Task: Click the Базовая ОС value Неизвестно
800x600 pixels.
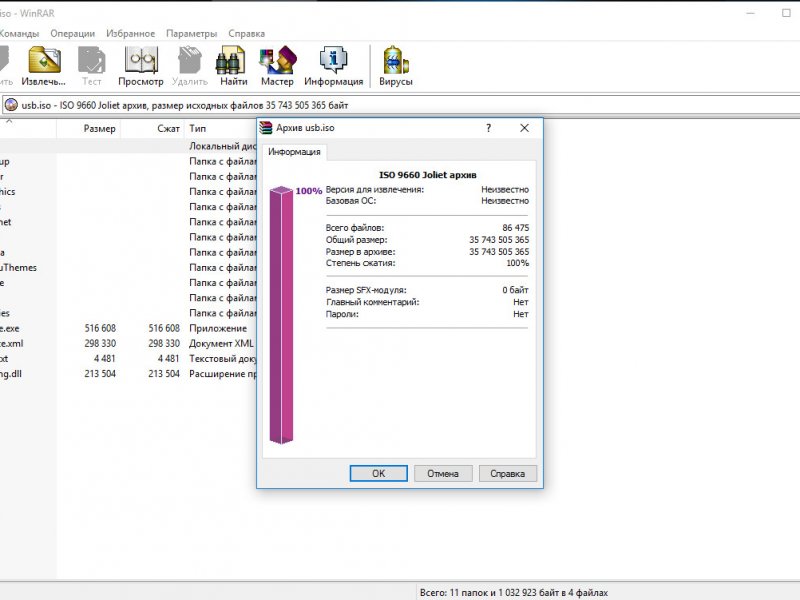Action: [x=505, y=201]
